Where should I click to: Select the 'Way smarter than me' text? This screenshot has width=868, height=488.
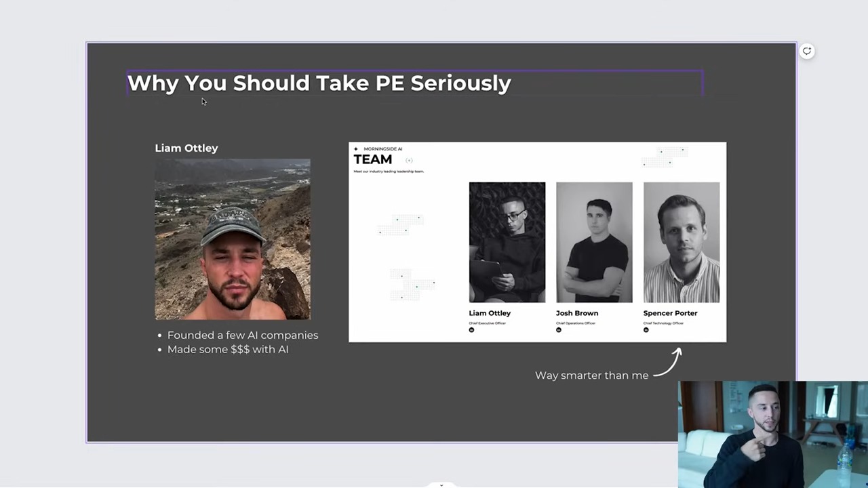pos(591,375)
